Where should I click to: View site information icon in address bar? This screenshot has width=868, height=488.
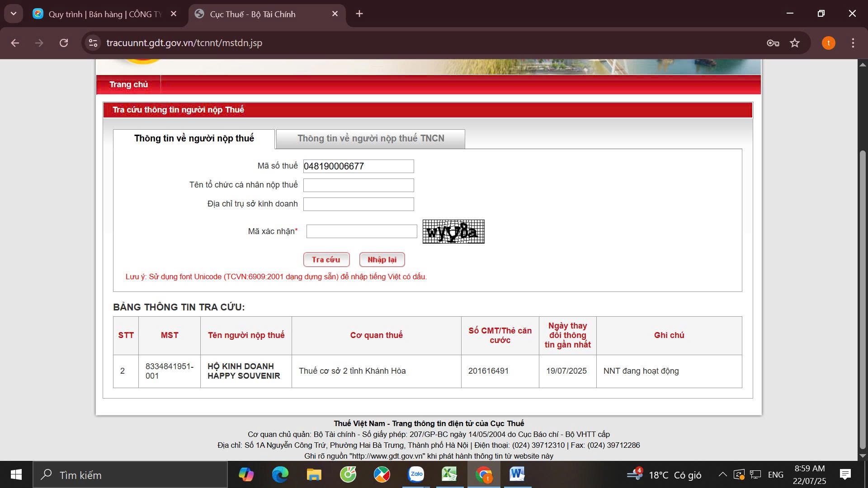pyautogui.click(x=93, y=43)
